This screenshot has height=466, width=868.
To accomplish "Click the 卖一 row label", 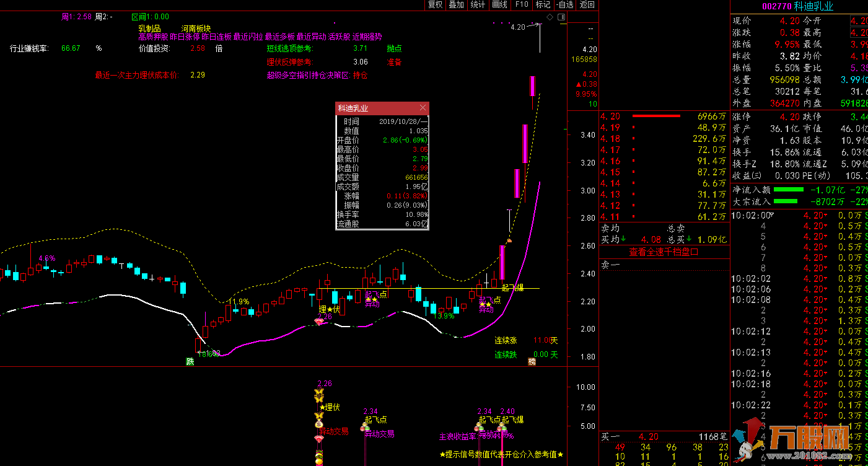I will (610, 265).
